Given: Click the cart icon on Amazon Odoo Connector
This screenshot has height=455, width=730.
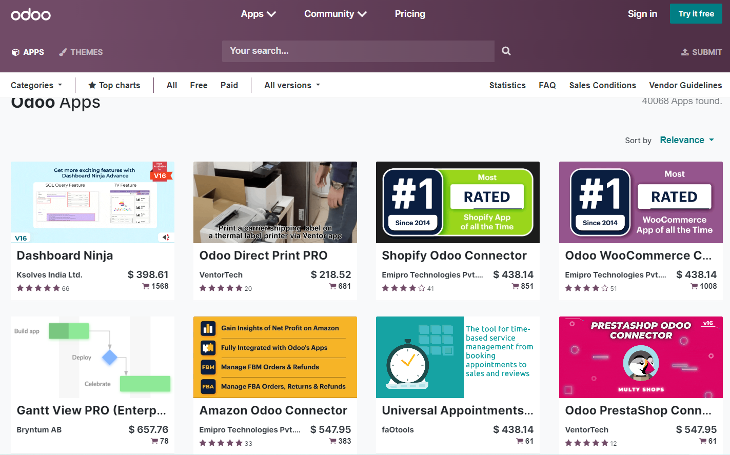Looking at the screenshot, I should point(332,441).
